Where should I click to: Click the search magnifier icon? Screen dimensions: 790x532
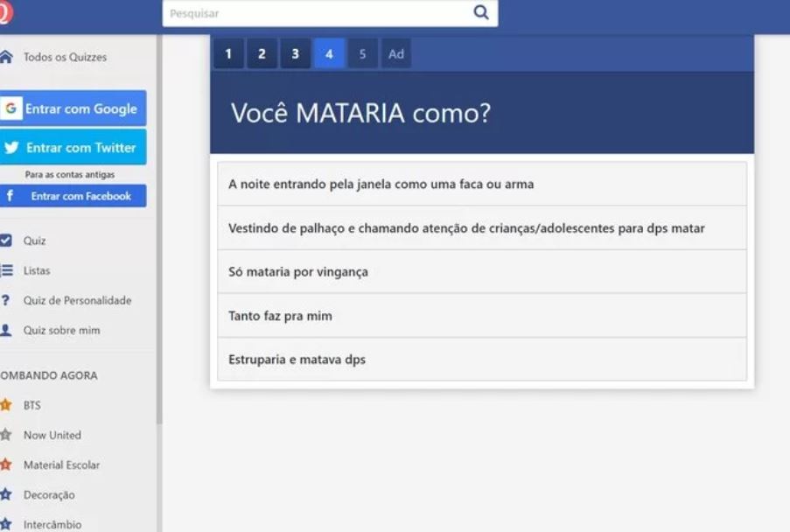pos(480,13)
